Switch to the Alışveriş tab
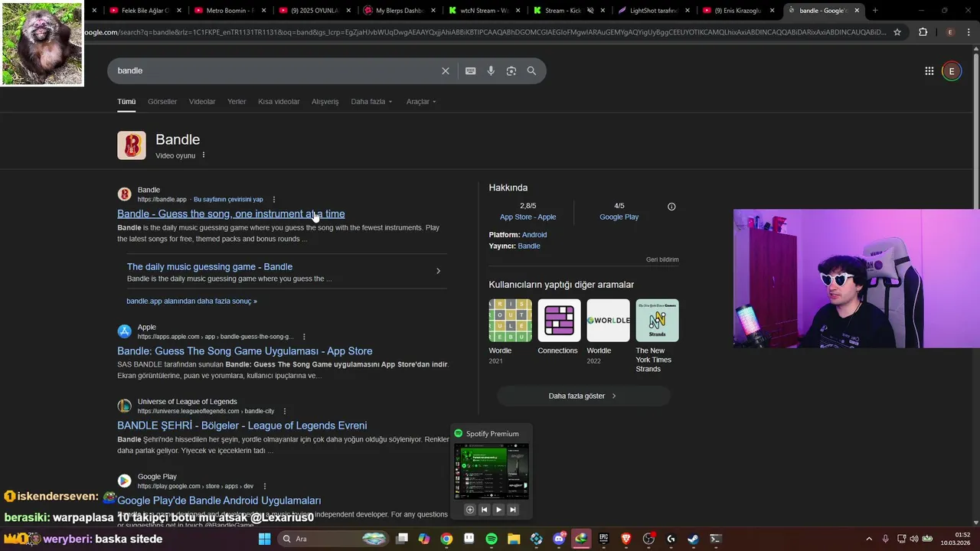The width and height of the screenshot is (980, 551). 325,102
